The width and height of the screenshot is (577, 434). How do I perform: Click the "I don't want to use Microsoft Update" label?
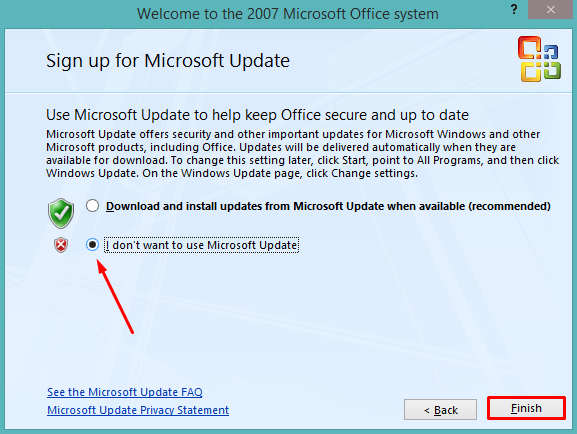[201, 245]
